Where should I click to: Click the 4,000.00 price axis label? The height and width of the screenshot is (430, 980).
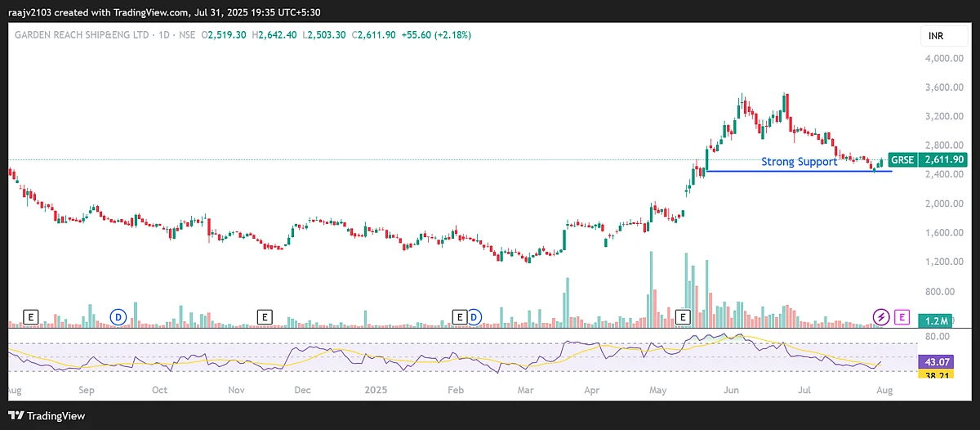(x=943, y=59)
